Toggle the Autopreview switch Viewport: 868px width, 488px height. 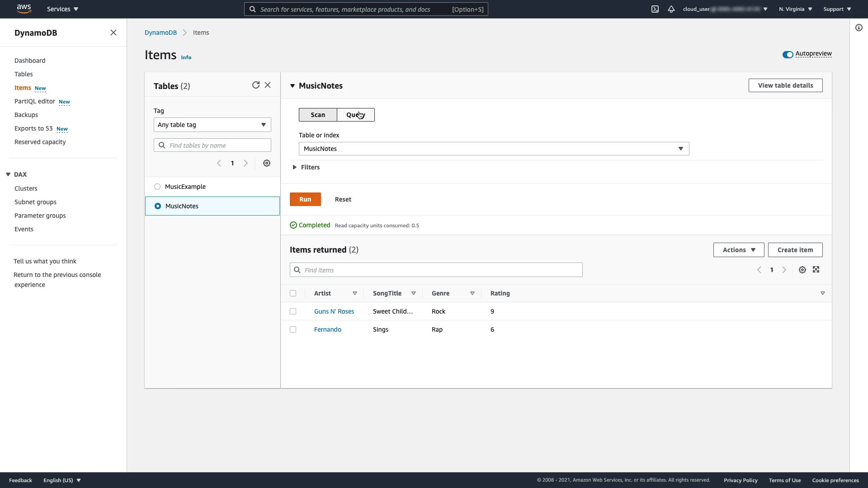point(788,54)
